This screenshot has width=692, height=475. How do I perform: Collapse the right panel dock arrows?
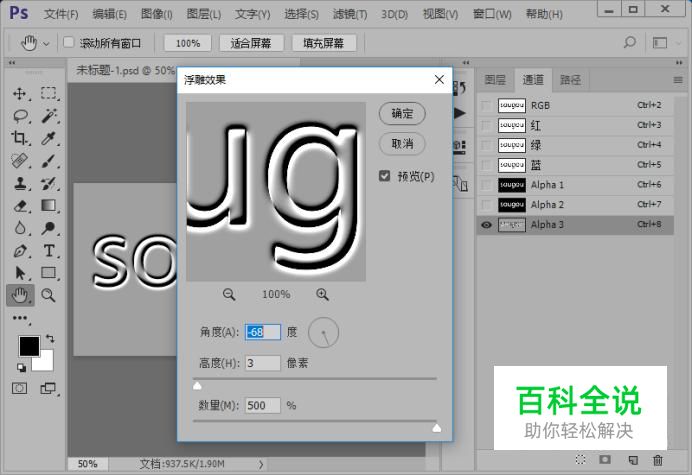pos(679,63)
